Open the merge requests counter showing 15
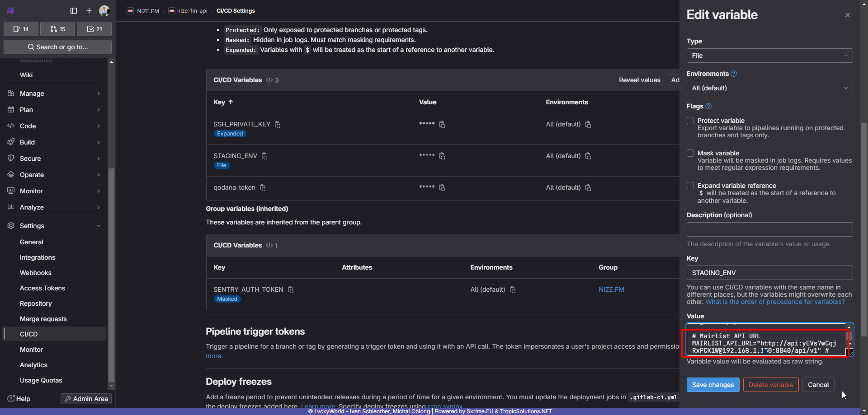 click(x=57, y=29)
